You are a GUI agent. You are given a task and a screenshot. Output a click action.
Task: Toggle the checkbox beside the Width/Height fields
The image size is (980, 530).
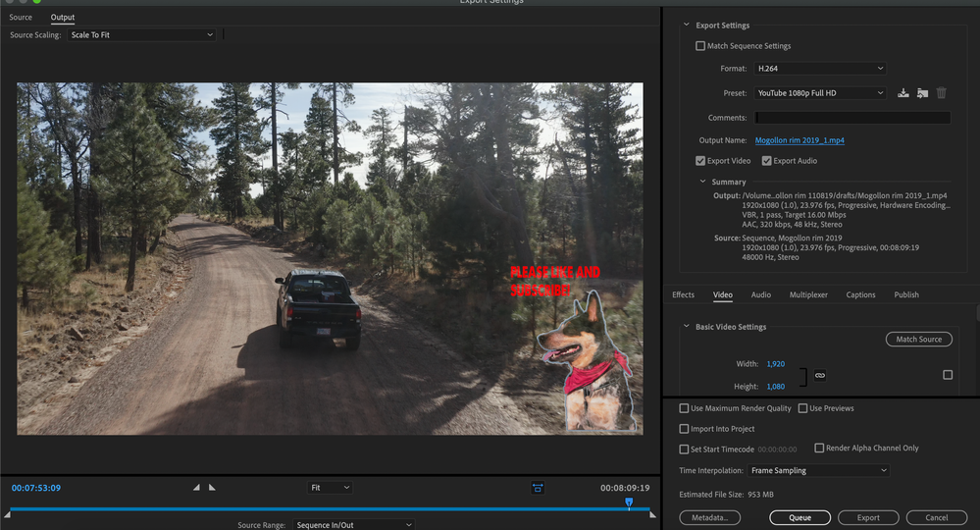point(948,375)
